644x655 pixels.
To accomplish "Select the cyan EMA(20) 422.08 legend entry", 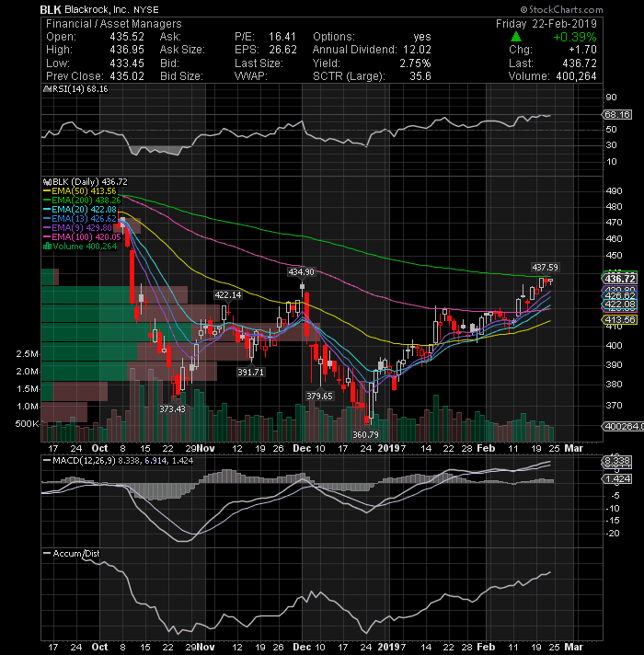I will (x=80, y=210).
